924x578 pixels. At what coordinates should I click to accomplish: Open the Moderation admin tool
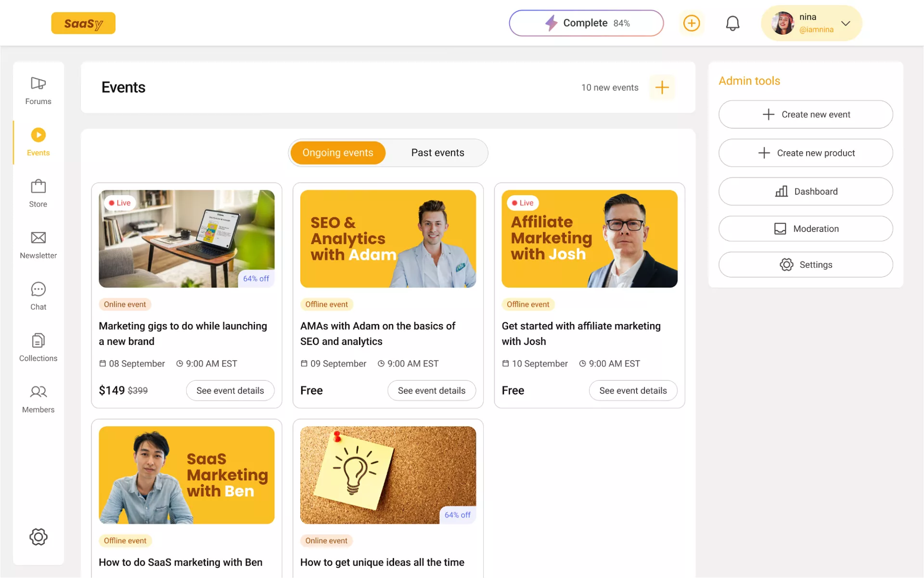click(x=805, y=228)
